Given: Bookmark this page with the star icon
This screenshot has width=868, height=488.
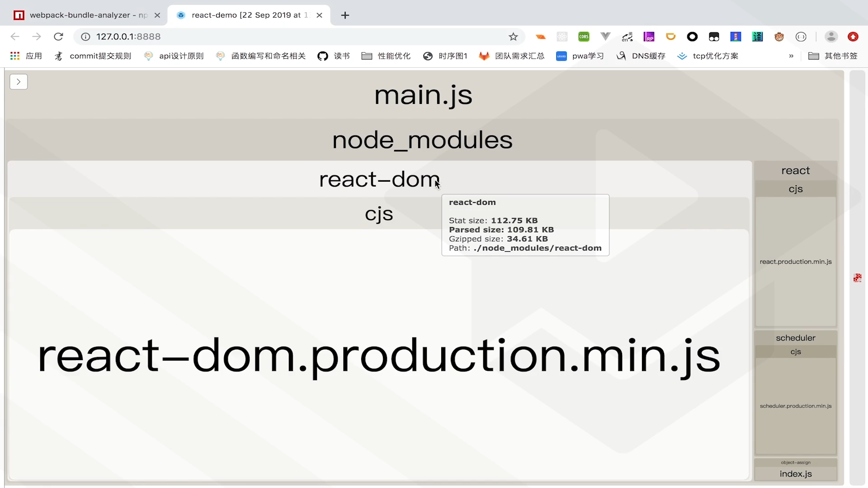Looking at the screenshot, I should (x=513, y=37).
